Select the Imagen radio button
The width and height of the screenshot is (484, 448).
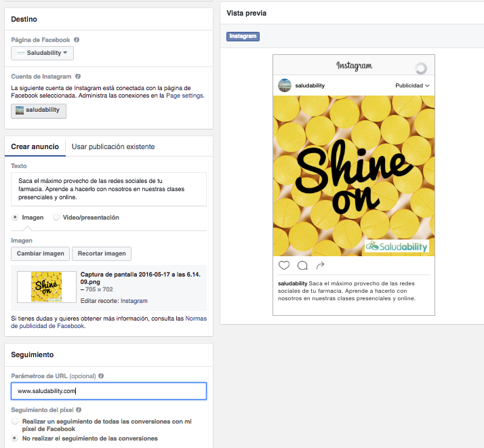coord(15,217)
